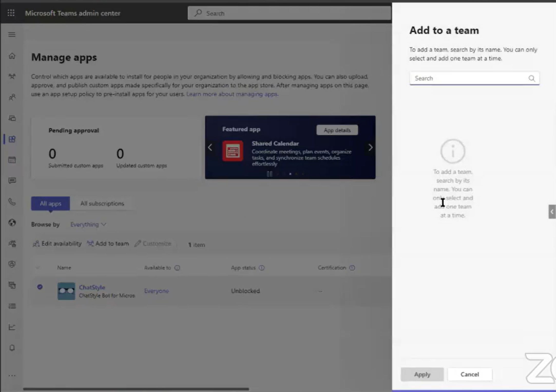Show previous featured app with left arrow
This screenshot has height=392, width=556.
point(210,147)
